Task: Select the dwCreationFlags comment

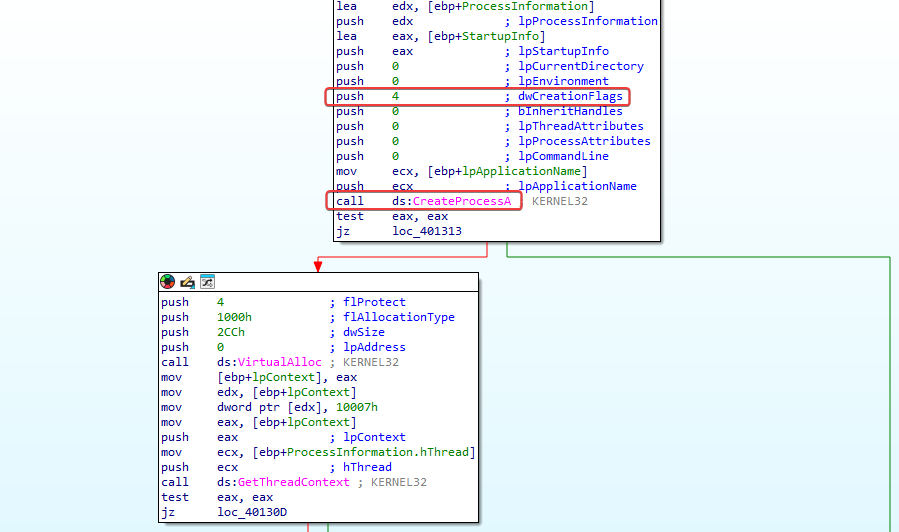Action: click(x=570, y=96)
